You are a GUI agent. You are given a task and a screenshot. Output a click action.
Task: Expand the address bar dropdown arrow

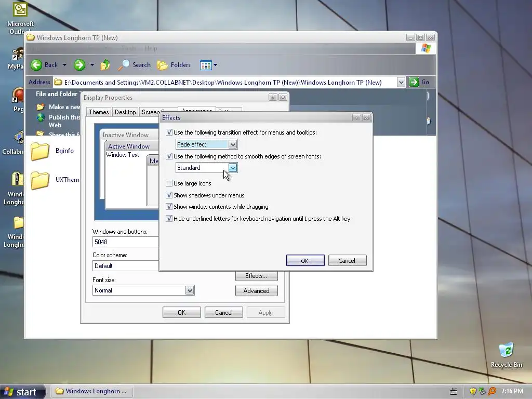(x=401, y=82)
